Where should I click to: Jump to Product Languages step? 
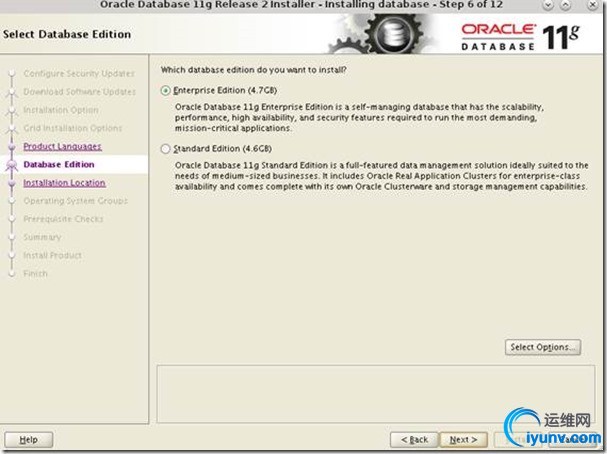[62, 146]
